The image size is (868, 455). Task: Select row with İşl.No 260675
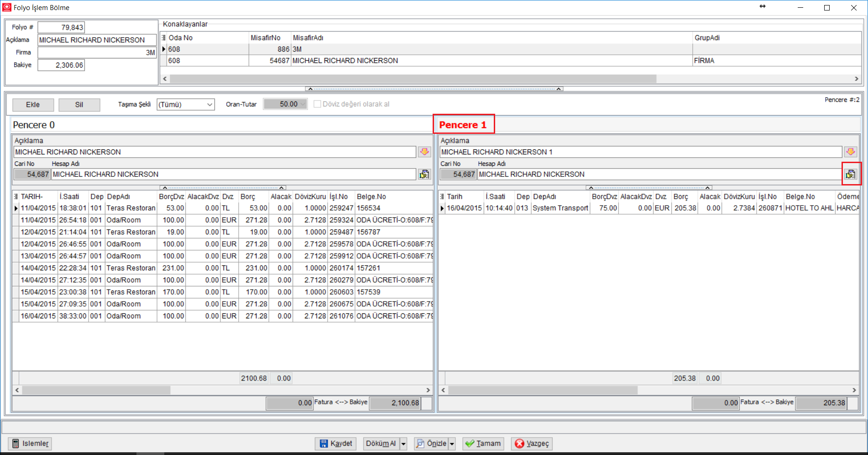(223, 304)
